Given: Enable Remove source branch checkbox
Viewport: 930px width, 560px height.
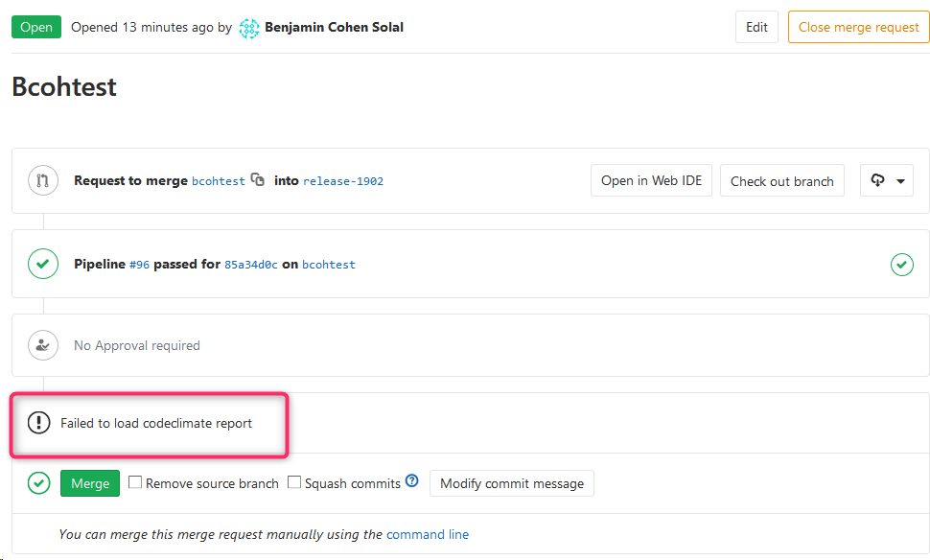Looking at the screenshot, I should (x=135, y=483).
